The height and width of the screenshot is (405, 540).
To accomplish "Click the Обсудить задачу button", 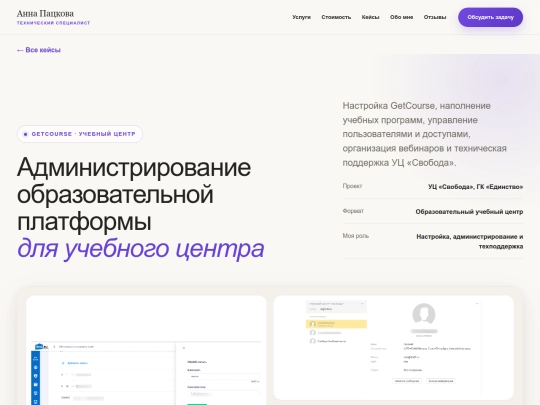I will click(x=490, y=17).
